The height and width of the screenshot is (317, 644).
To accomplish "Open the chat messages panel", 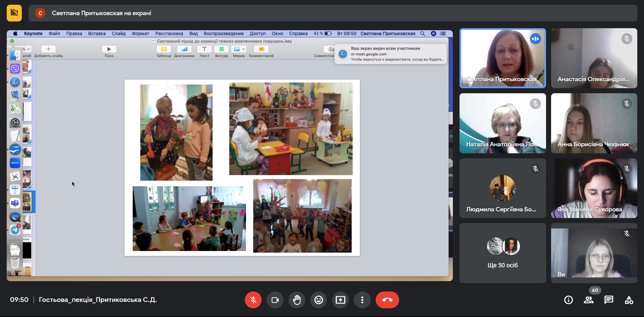I will coord(609,300).
